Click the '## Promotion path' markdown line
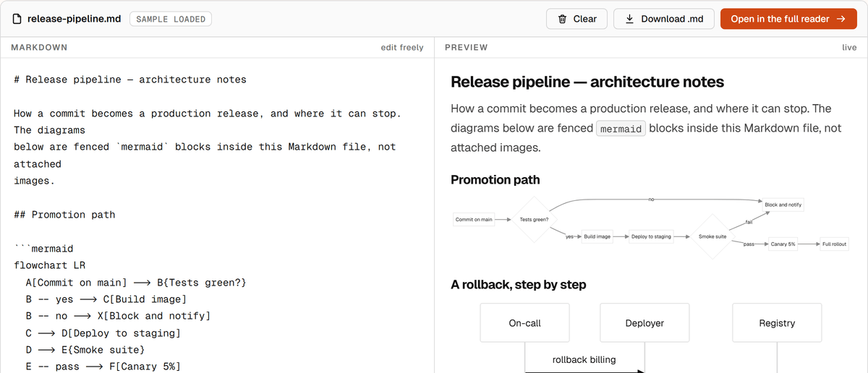This screenshot has width=868, height=373. pos(64,215)
